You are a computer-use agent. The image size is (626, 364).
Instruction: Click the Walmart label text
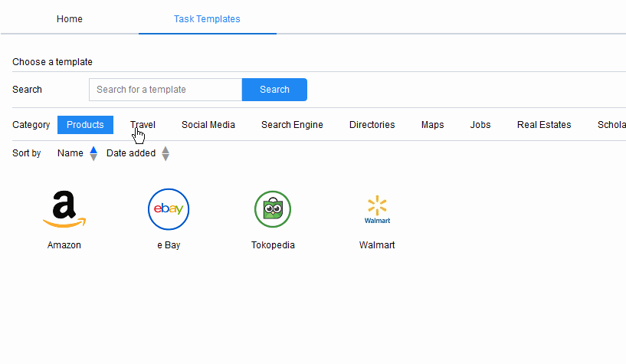click(377, 245)
